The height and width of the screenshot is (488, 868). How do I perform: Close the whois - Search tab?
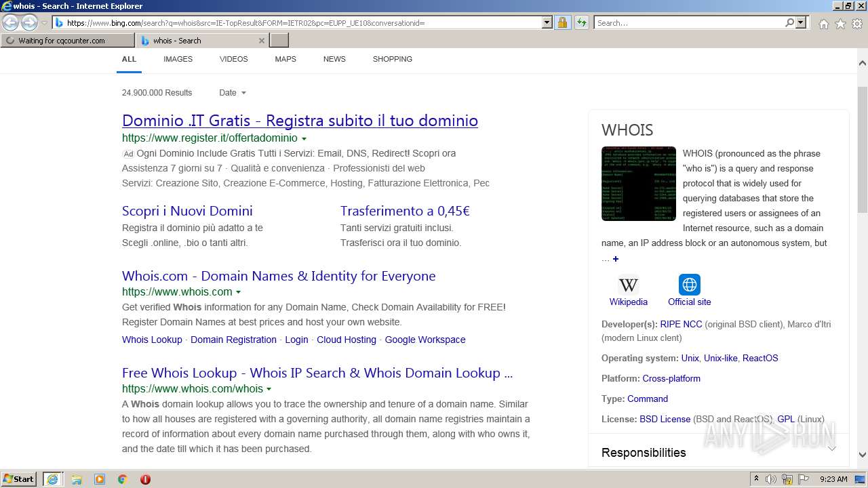coord(262,41)
